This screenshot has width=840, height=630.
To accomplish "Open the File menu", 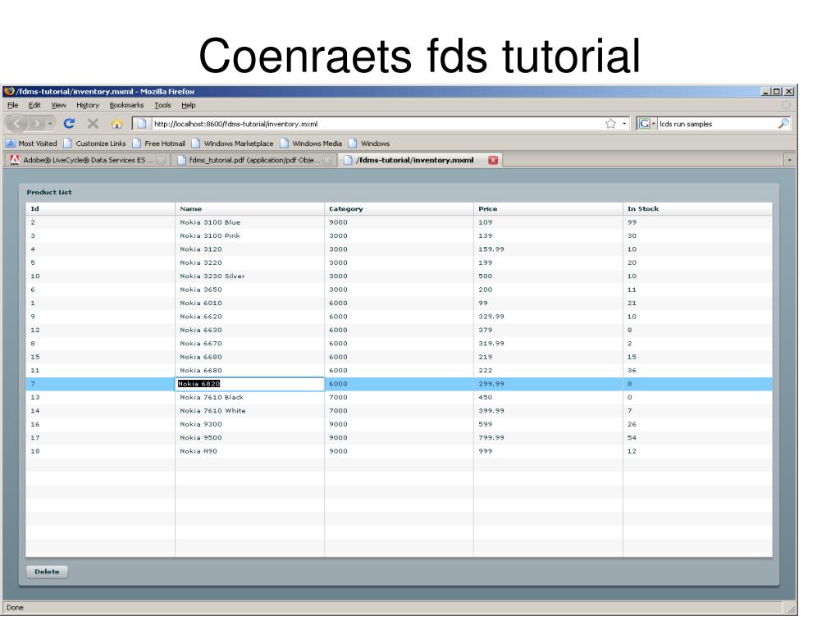I will [13, 105].
